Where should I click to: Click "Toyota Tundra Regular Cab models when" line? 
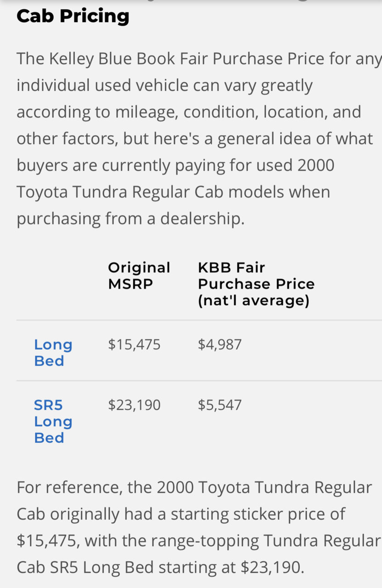click(173, 192)
